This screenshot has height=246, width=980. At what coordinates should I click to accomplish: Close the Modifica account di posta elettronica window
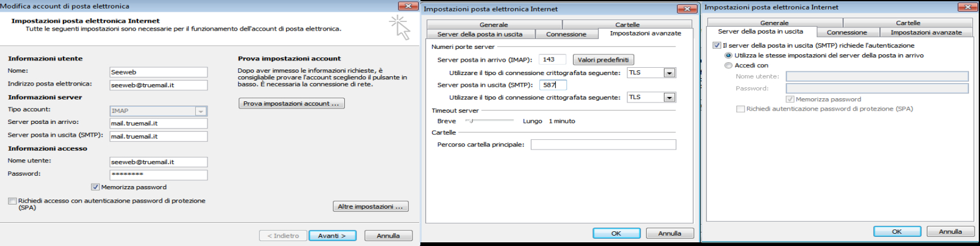point(408,5)
